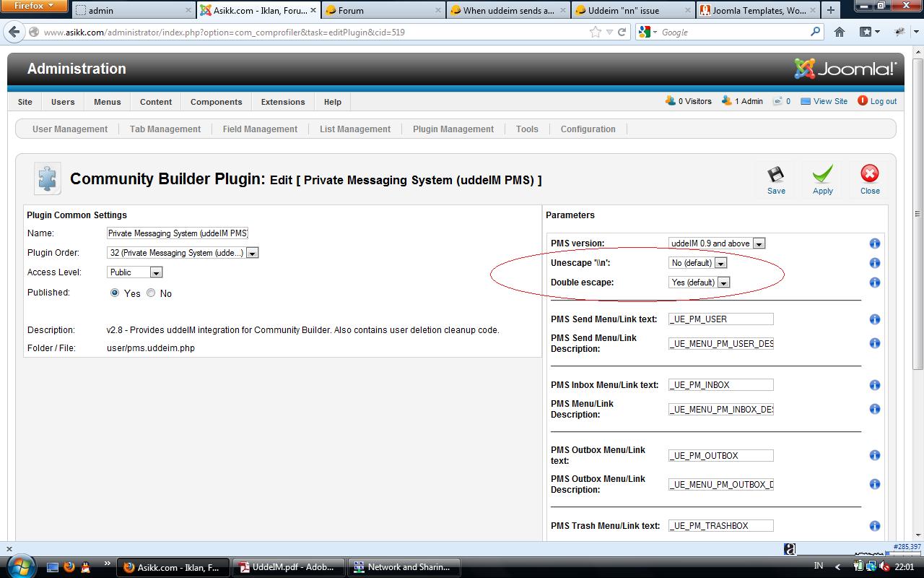Open UddeIM.pdf Adobe taskbar window
The width and height of the screenshot is (924, 578).
(x=289, y=567)
